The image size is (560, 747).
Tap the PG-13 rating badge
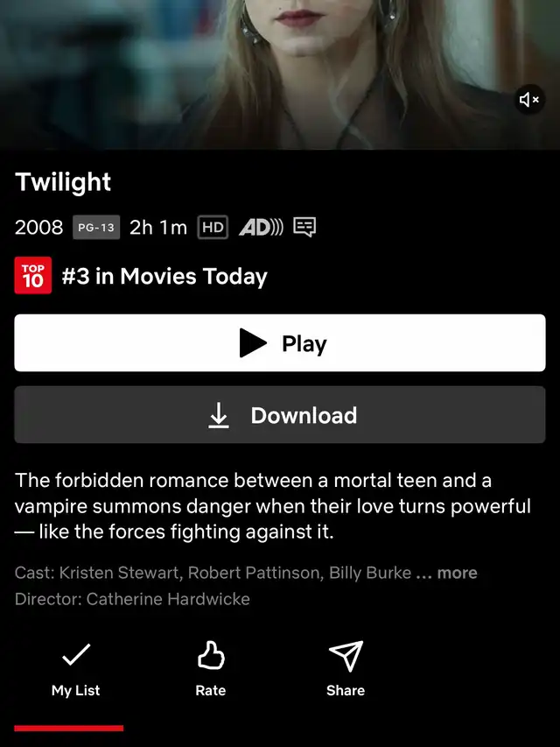tap(96, 227)
